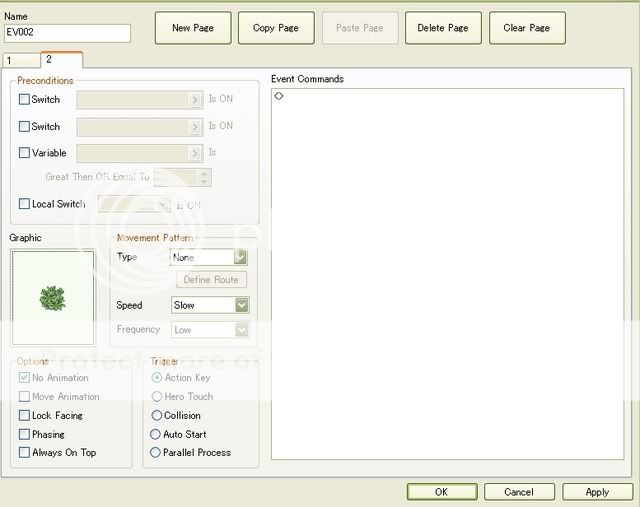640x507 pixels.
Task: Select Parallel Process trigger
Action: 156,453
